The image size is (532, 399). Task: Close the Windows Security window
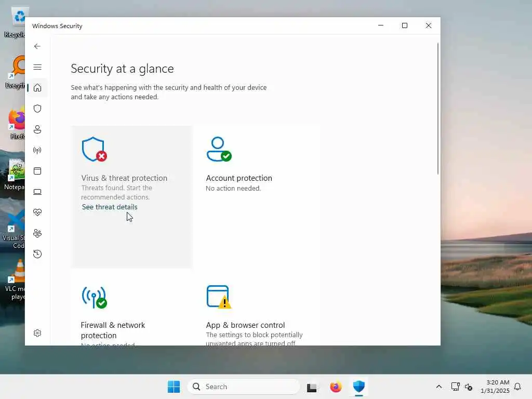(429, 25)
